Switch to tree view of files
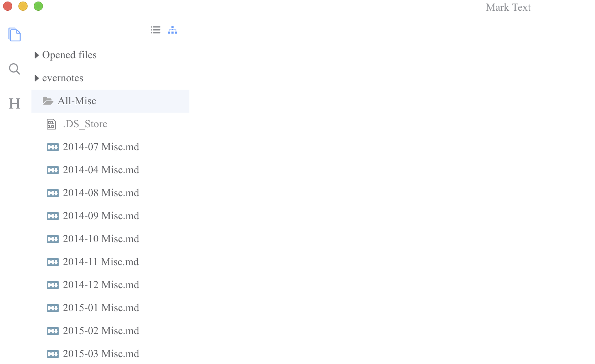 tap(173, 30)
